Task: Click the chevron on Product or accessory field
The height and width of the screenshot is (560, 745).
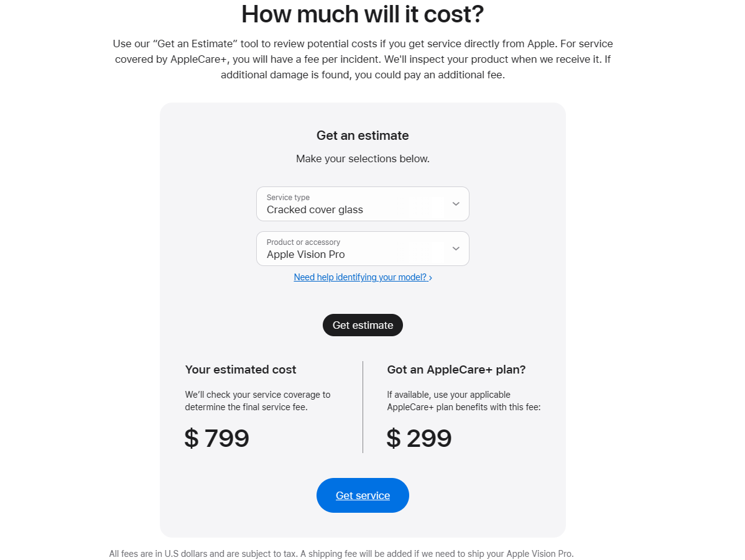Action: pos(456,249)
